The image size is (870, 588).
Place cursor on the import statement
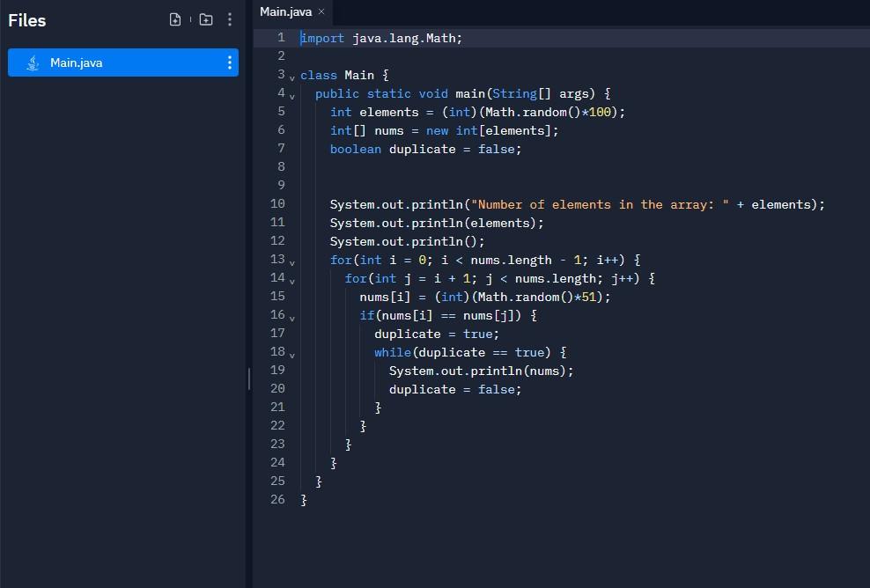(379, 38)
